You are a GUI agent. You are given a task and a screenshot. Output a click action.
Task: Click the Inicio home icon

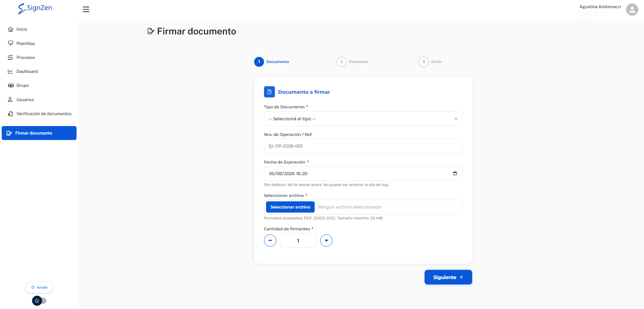pos(11,29)
